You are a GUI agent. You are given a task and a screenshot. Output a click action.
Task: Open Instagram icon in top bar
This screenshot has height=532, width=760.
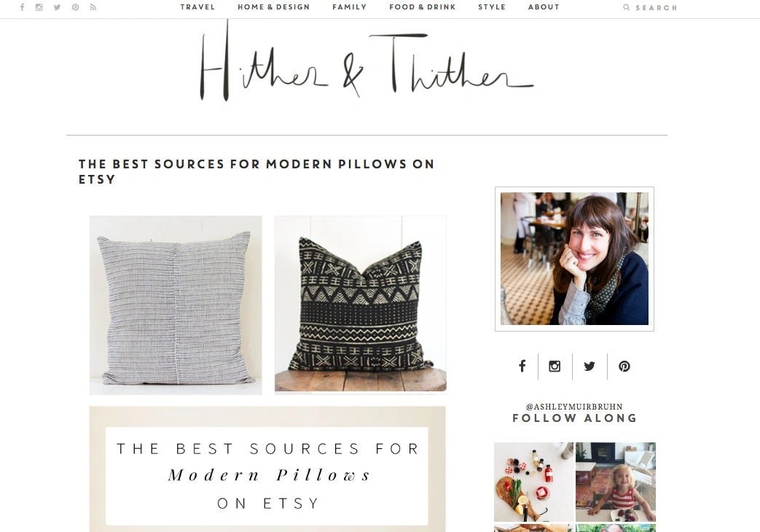click(x=39, y=7)
